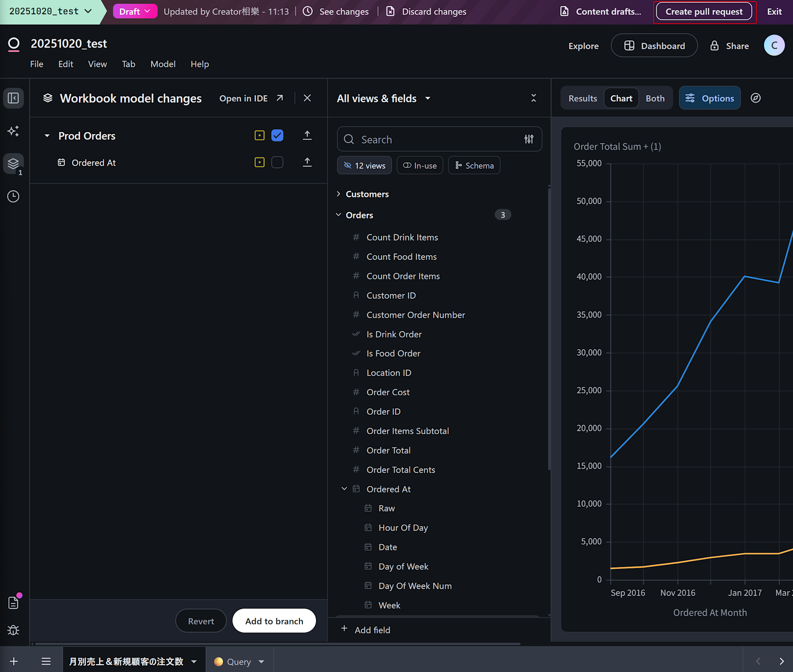The width and height of the screenshot is (793, 672).
Task: Click the compass icon next to Options
Action: coord(755,98)
